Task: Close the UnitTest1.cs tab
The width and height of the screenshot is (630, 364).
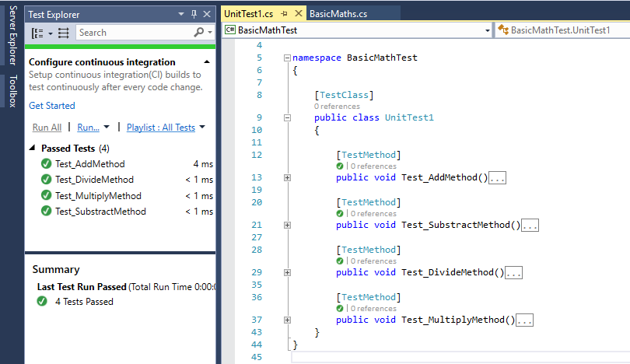Action: coord(297,14)
